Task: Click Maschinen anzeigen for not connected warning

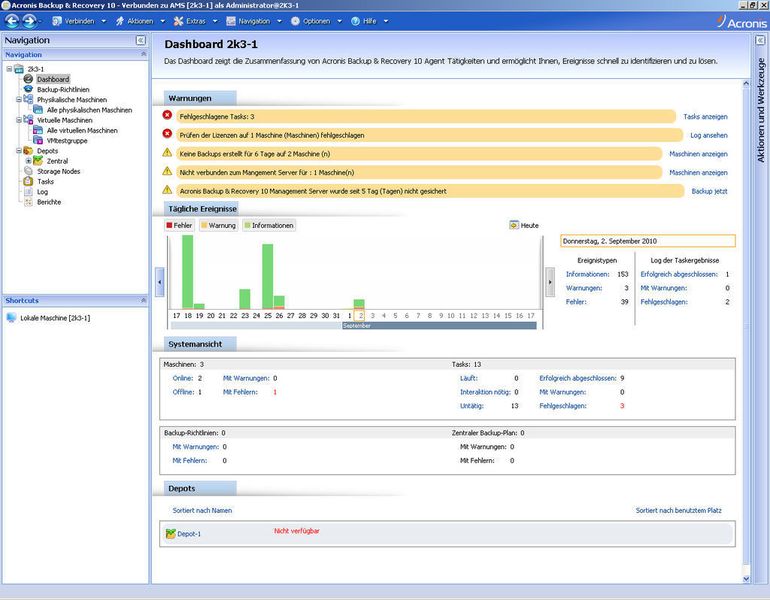Action: tap(698, 173)
